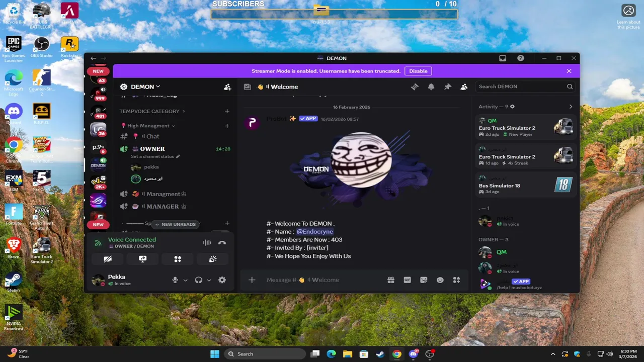
Task: Toggle the camera on in voice panel
Action: coord(108,259)
